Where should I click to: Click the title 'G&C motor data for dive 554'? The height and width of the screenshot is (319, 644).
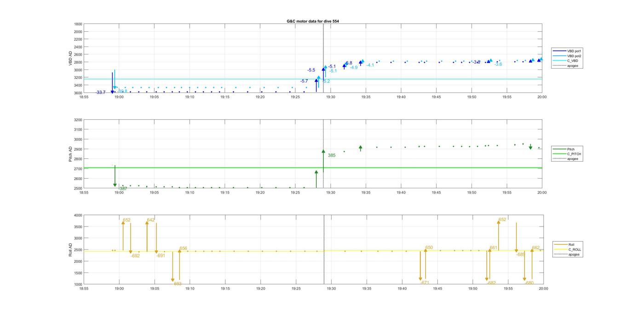pos(313,21)
